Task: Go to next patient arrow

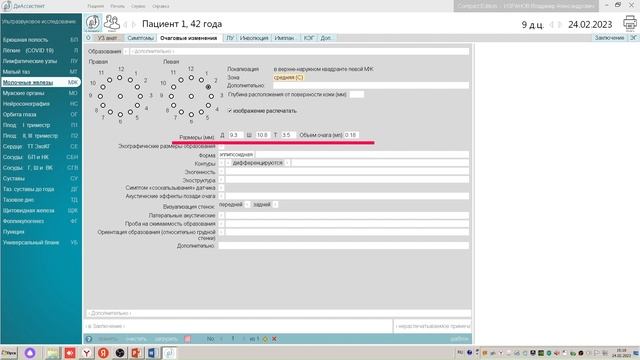Action: [x=133, y=24]
